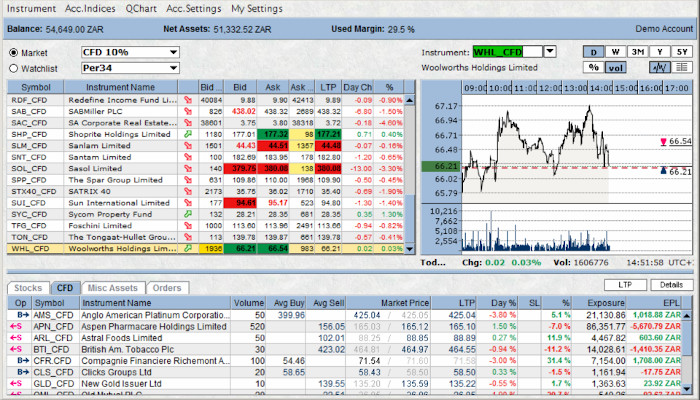Set chart period to 3M
This screenshot has height=400, width=700.
coord(637,51)
